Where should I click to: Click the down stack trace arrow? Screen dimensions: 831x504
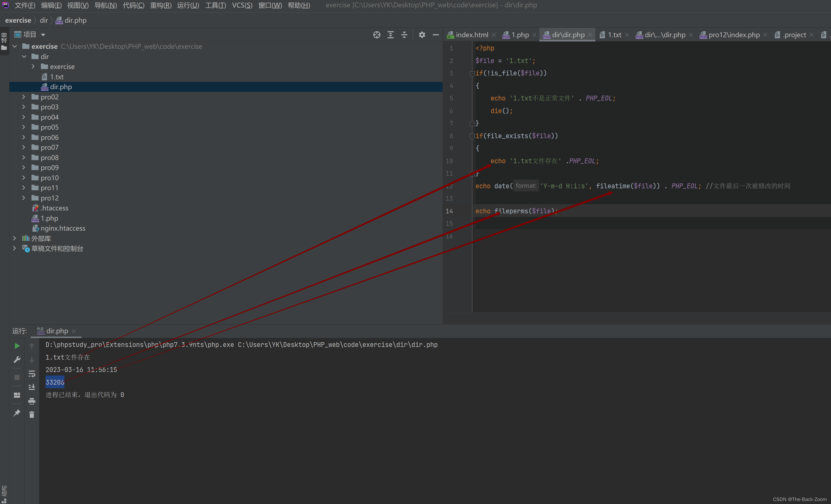click(32, 360)
